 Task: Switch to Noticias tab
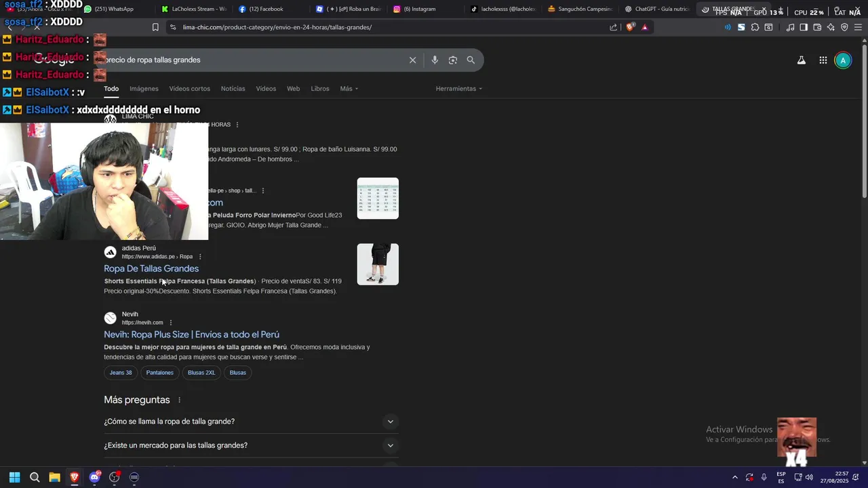(233, 89)
